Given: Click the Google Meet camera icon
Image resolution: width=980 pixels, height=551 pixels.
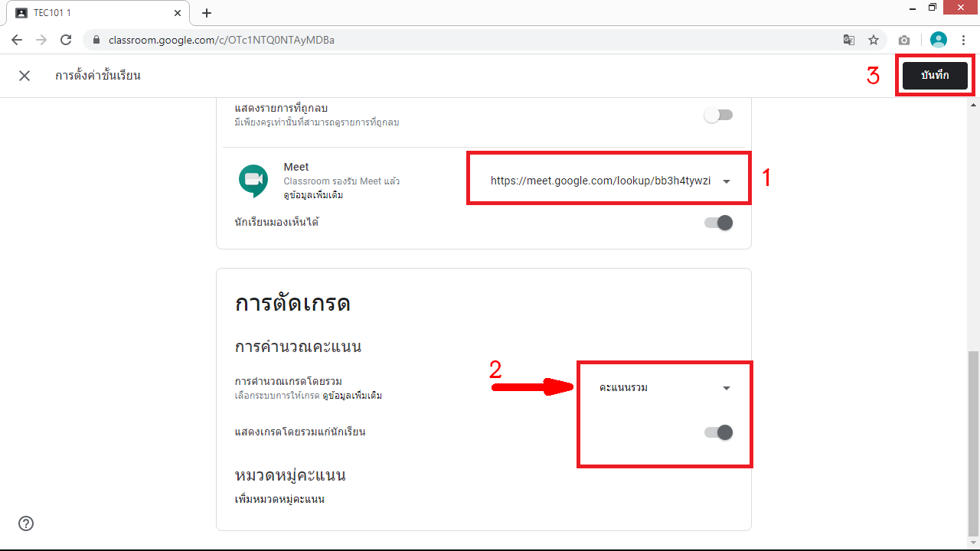Looking at the screenshot, I should pos(253,181).
